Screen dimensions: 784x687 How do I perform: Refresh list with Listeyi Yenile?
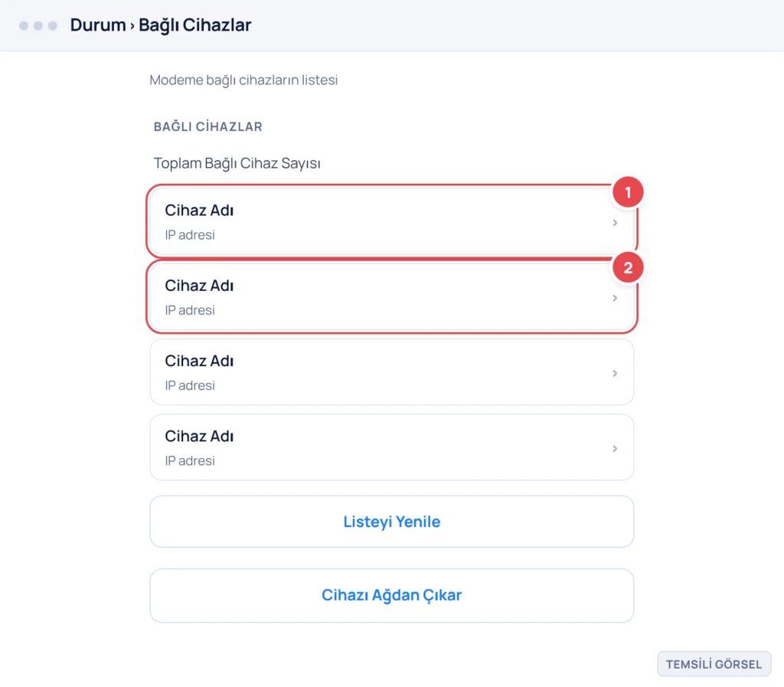392,522
